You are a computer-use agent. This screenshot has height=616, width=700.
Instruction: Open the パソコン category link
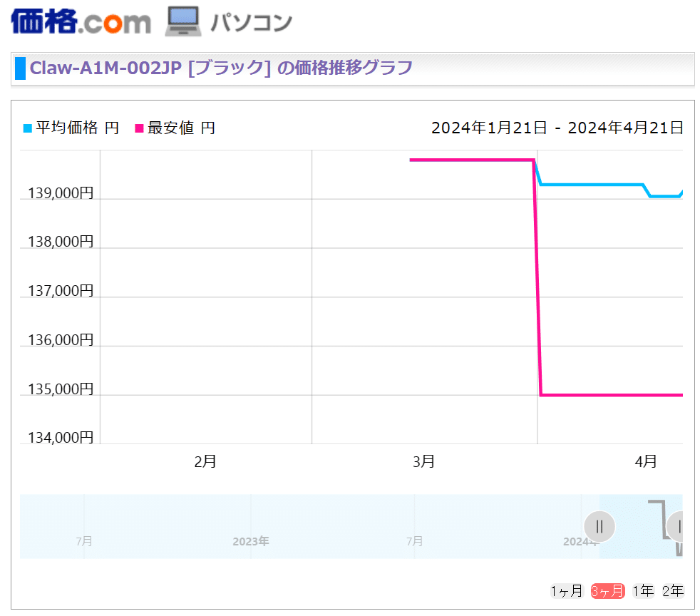point(251,22)
